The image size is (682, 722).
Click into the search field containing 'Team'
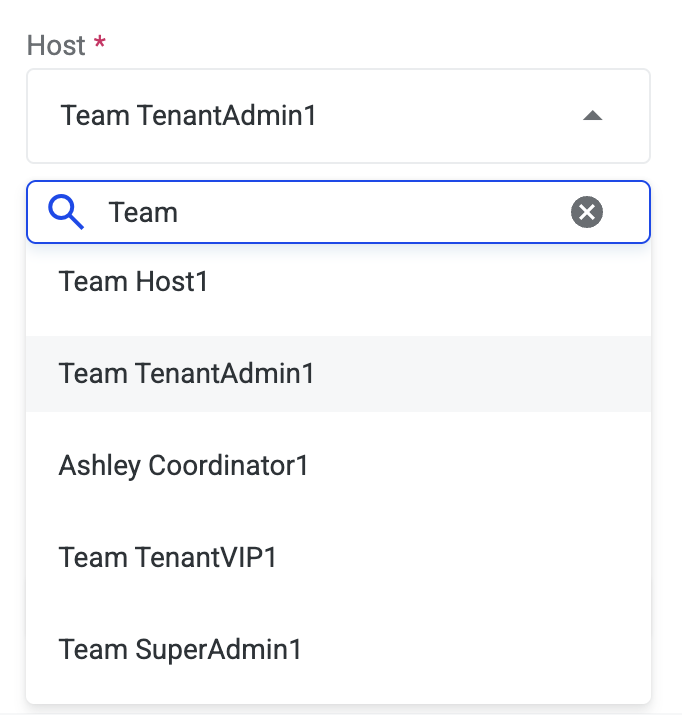(x=330, y=212)
